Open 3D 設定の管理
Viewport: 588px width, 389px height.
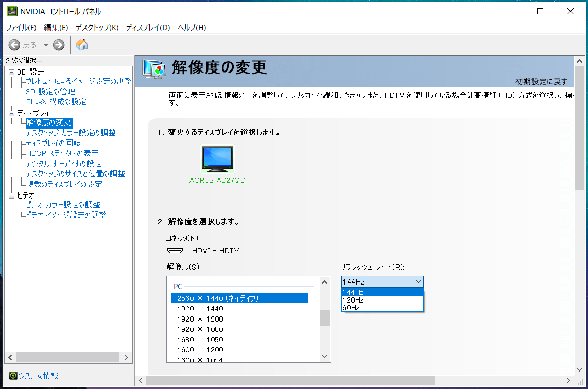point(50,92)
